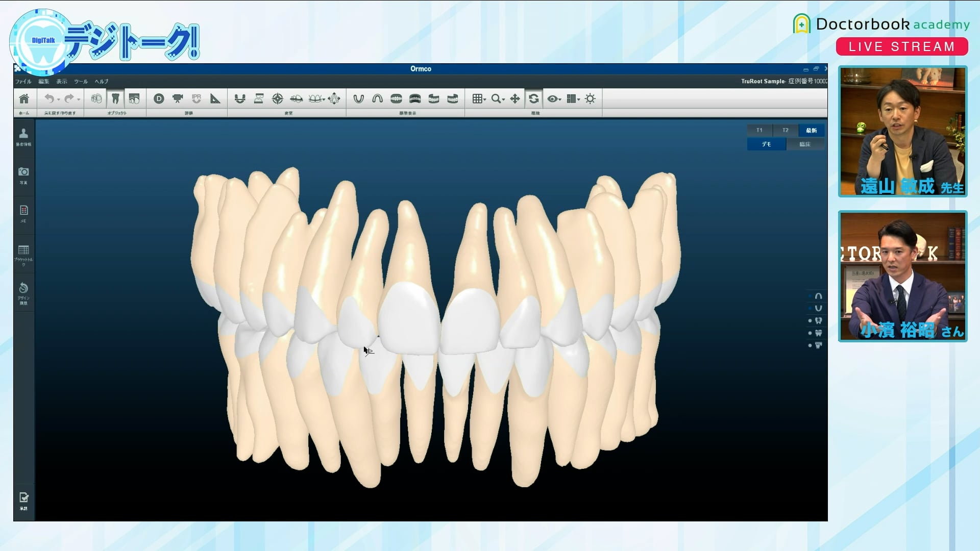980x551 pixels.
Task: Toggle tooth-with-root visibility on right panel
Action: (x=818, y=321)
